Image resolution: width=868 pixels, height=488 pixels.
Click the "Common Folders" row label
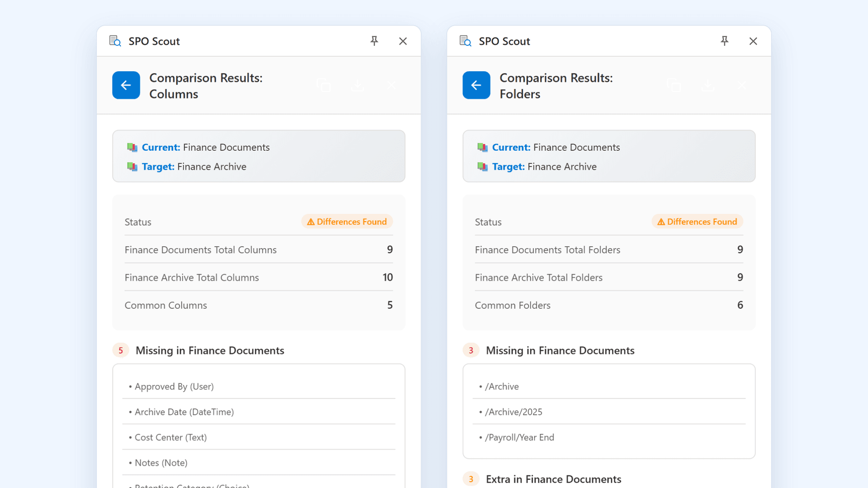513,305
